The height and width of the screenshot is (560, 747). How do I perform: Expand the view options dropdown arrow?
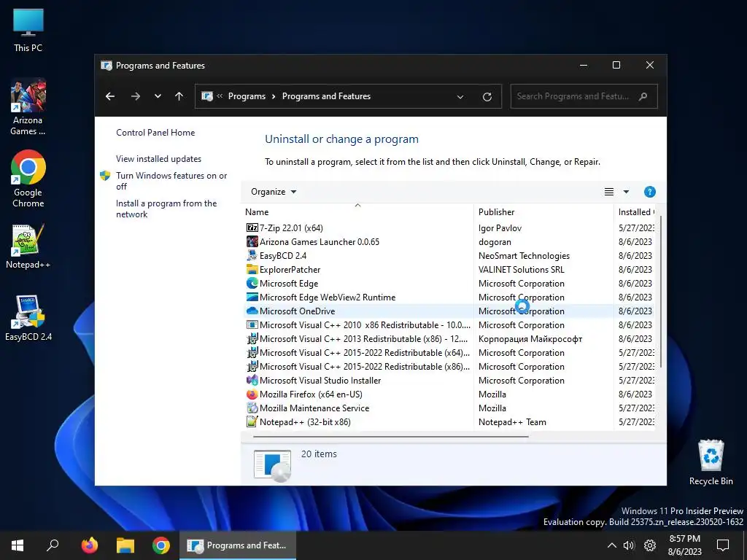coord(626,192)
